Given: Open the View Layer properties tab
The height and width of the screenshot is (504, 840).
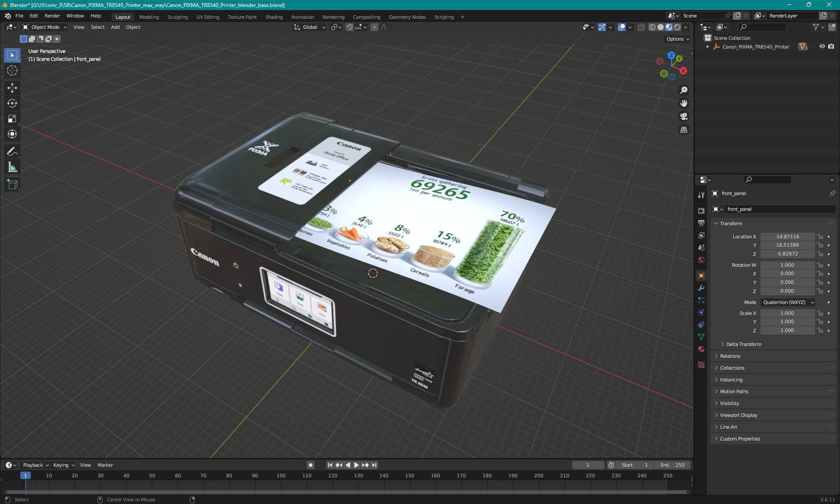Looking at the screenshot, I should tap(701, 235).
